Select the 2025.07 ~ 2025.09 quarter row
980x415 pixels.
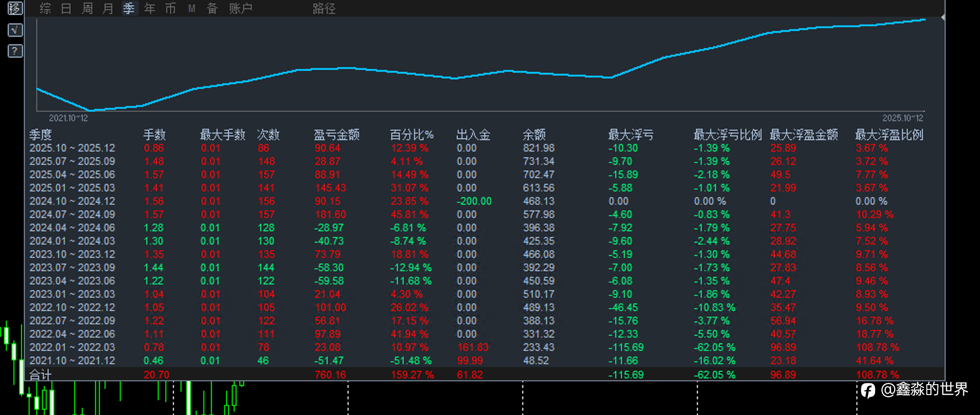484,161
